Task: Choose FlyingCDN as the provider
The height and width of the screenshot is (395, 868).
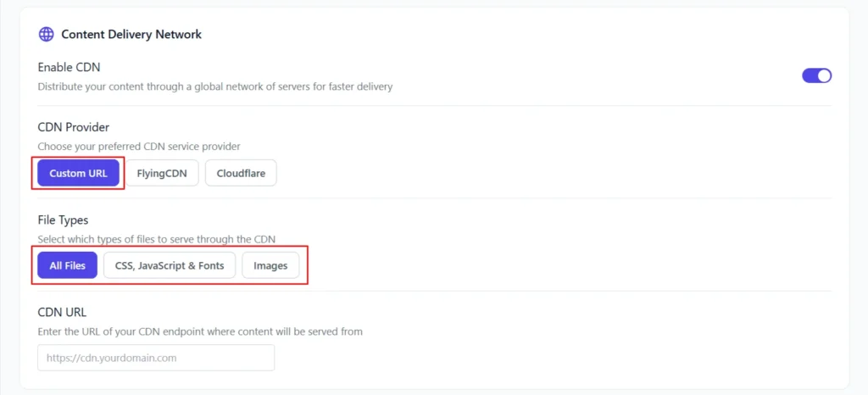Action: coord(162,173)
